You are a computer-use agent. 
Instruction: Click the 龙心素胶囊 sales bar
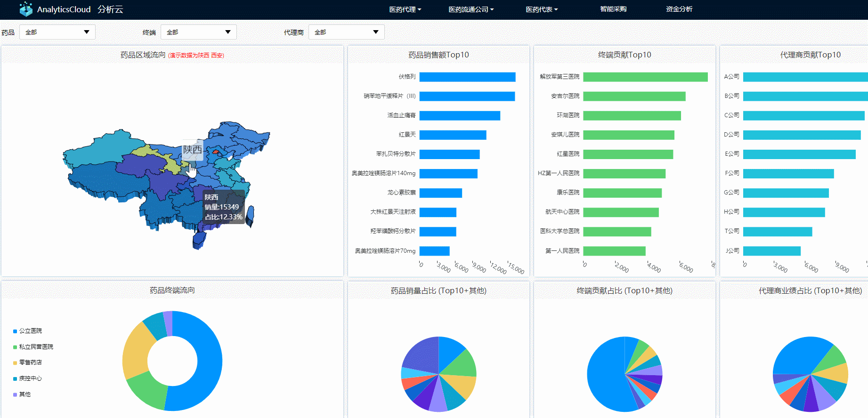(x=440, y=193)
